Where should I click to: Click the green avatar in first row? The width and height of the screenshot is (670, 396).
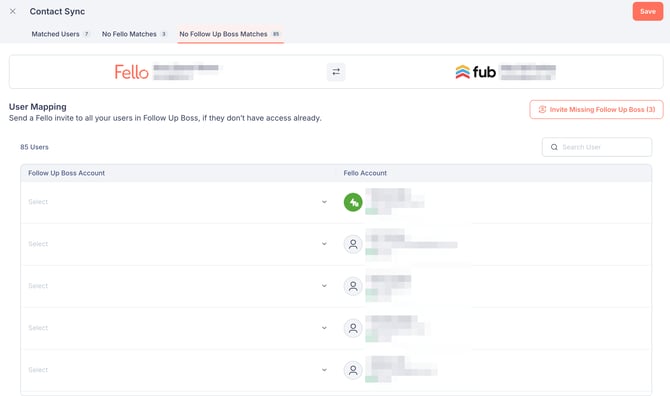tap(353, 202)
